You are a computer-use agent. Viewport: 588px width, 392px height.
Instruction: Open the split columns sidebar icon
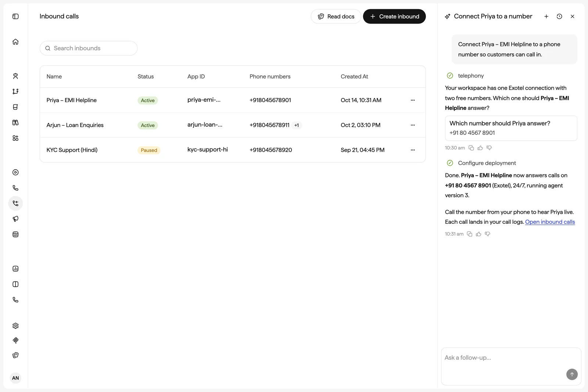(x=15, y=284)
